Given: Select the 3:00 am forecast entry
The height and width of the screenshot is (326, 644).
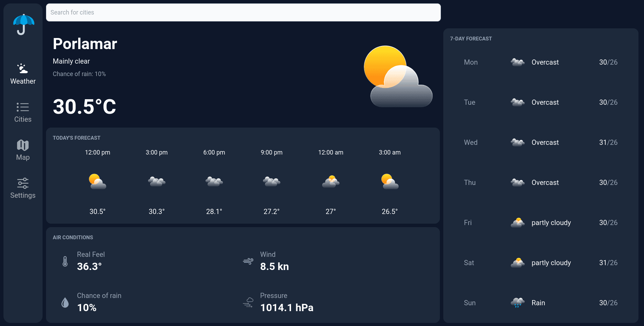Looking at the screenshot, I should click(390, 181).
